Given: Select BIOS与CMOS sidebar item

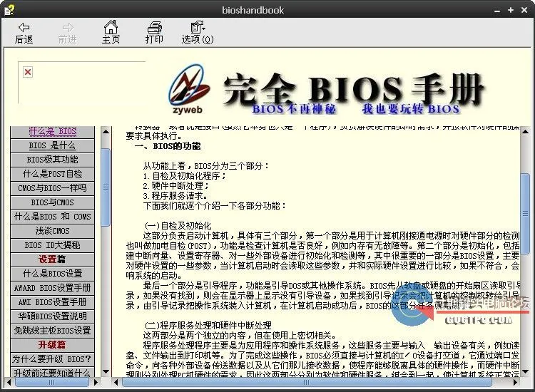Looking at the screenshot, I should pos(53,202).
